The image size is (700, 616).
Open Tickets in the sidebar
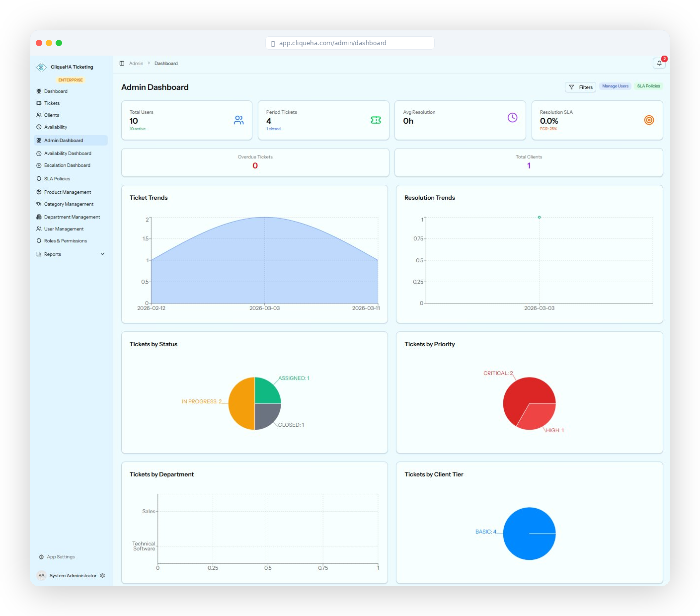pyautogui.click(x=52, y=103)
